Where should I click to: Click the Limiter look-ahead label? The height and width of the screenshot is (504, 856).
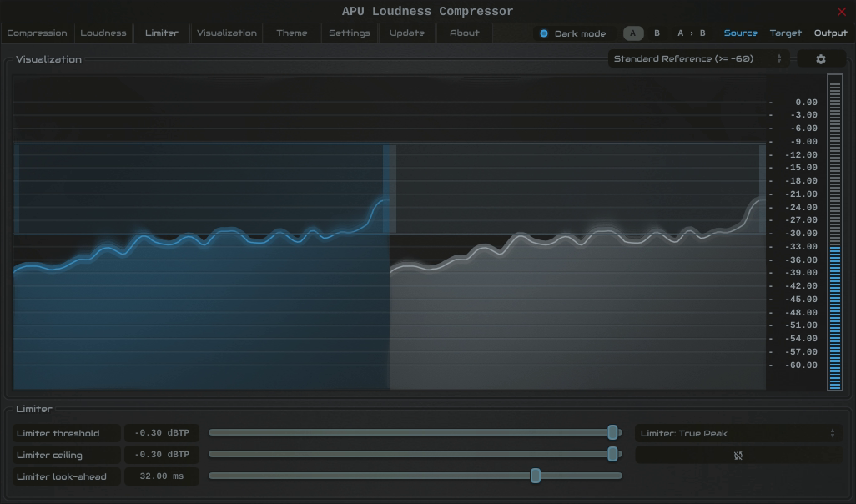coord(66,476)
